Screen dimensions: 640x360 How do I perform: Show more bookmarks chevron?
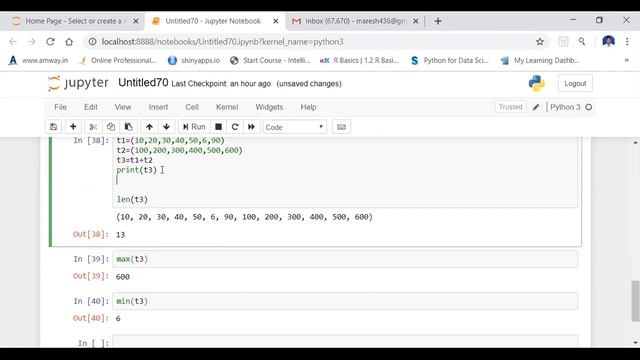(626, 60)
